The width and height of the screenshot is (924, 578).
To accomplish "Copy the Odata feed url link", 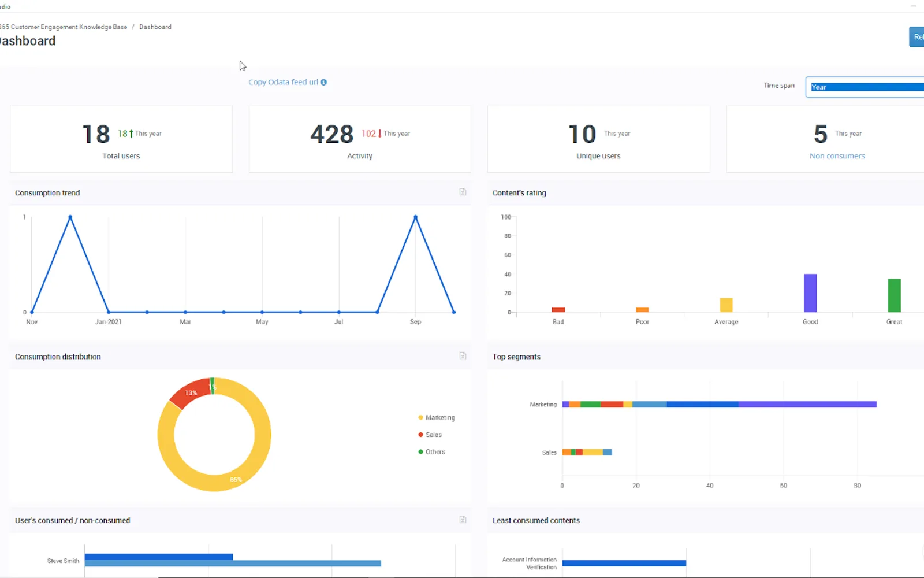I will tap(283, 82).
